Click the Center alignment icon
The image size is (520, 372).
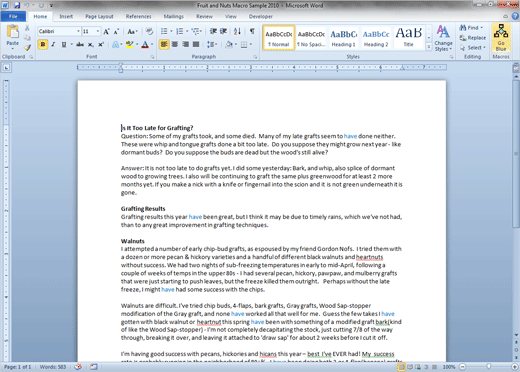(175, 44)
